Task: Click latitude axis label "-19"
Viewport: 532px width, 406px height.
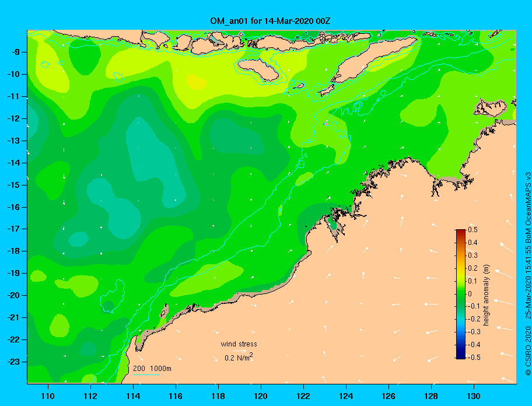Action: click(x=13, y=273)
